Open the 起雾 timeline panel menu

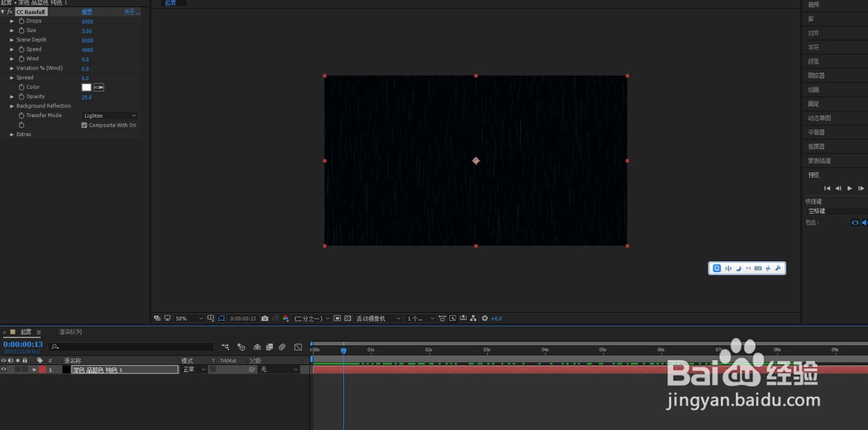[x=39, y=332]
